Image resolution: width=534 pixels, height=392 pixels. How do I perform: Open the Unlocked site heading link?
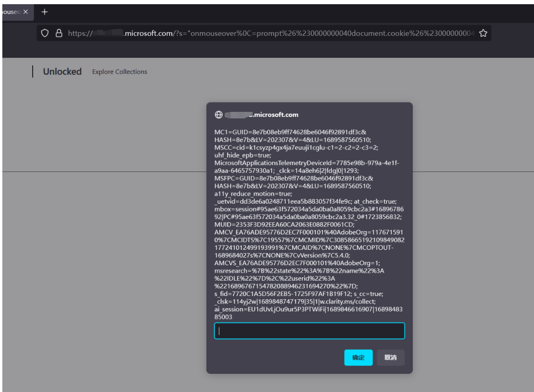pyautogui.click(x=62, y=71)
